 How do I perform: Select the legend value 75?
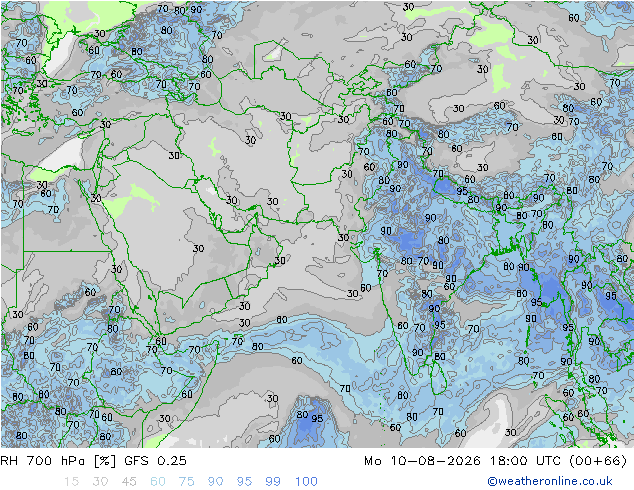click(x=186, y=481)
